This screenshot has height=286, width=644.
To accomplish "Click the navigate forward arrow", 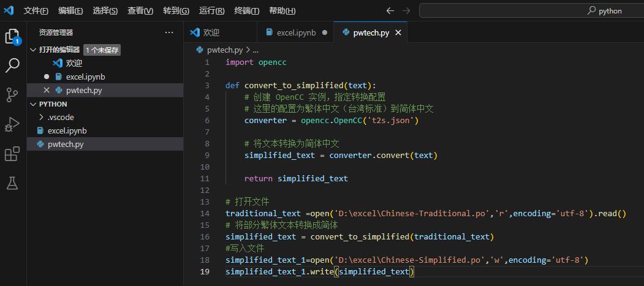I will tap(406, 11).
